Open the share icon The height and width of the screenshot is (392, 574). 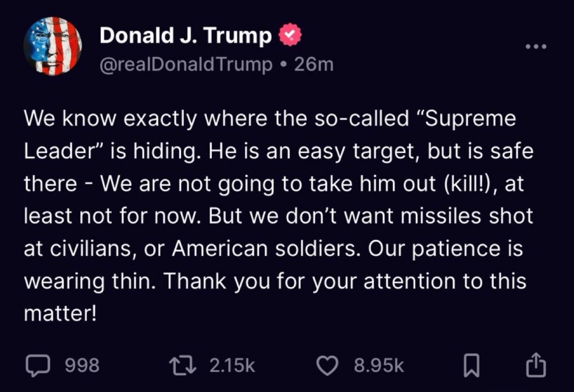[535, 365]
